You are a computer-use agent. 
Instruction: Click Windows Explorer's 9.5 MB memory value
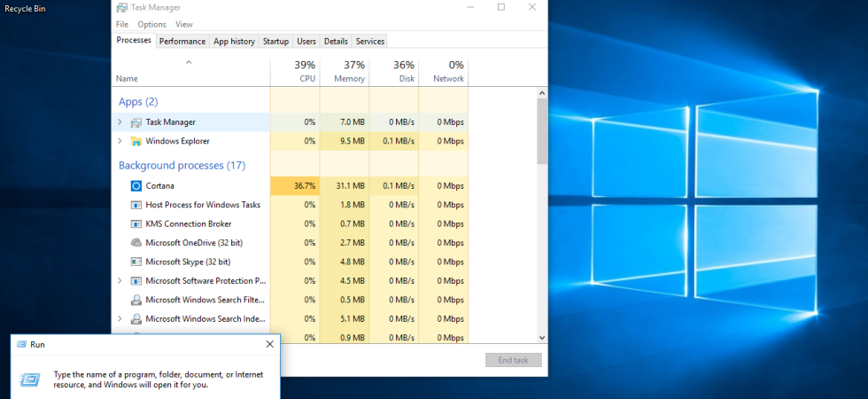[x=353, y=141]
